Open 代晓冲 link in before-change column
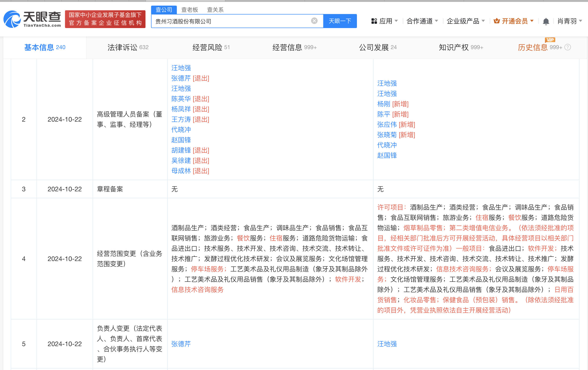This screenshot has width=588, height=370. click(x=181, y=129)
